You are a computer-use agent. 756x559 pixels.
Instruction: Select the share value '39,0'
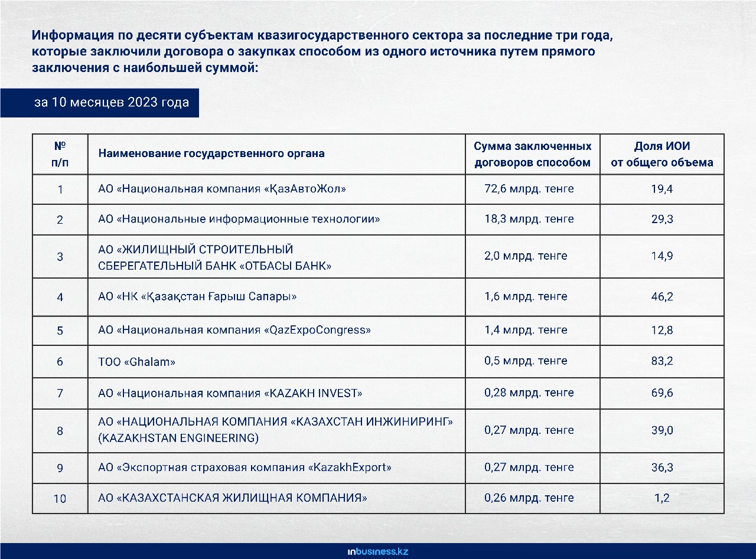662,430
